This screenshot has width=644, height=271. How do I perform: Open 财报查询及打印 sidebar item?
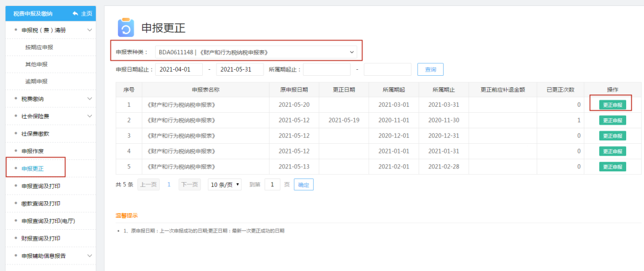click(41, 239)
